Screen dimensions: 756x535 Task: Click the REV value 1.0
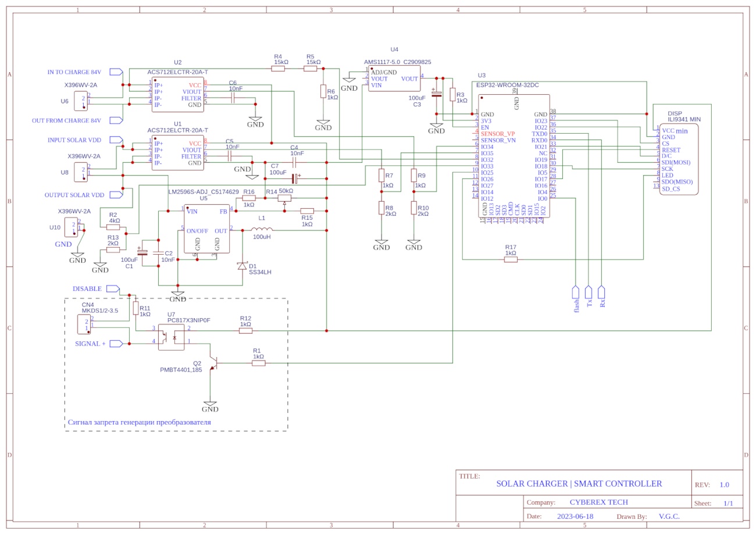[724, 484]
